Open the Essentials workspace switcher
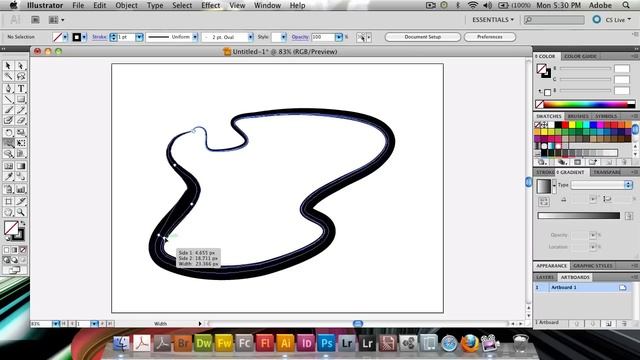 493,20
